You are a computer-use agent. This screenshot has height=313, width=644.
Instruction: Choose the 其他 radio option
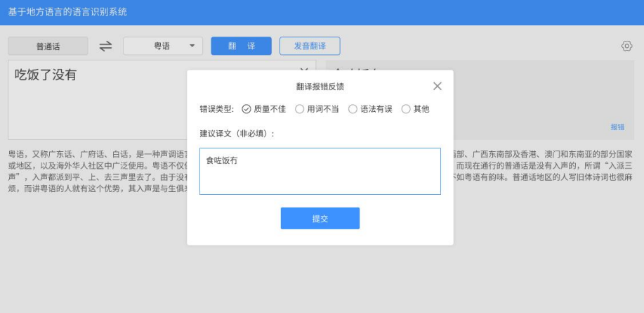415,109
